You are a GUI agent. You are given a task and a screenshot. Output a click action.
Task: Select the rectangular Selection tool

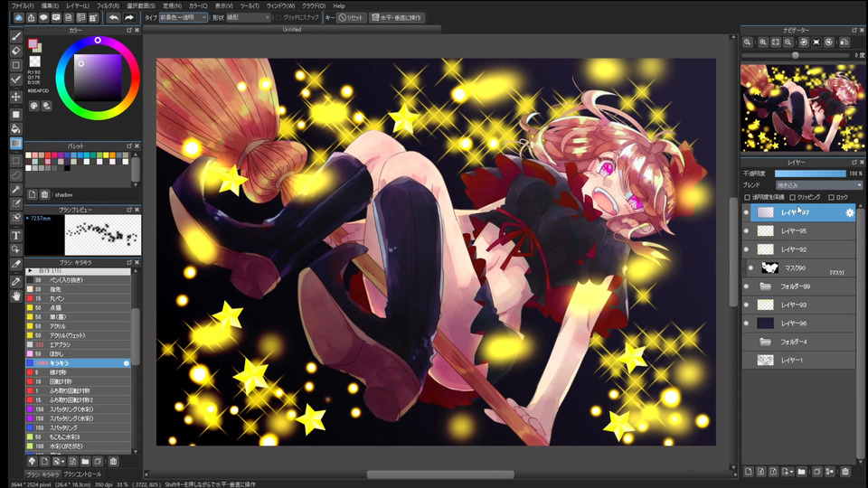16,161
